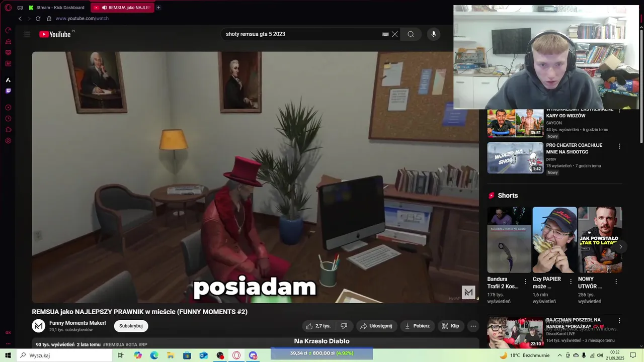Clear the YouTube search query
The image size is (644, 362).
pos(395,34)
